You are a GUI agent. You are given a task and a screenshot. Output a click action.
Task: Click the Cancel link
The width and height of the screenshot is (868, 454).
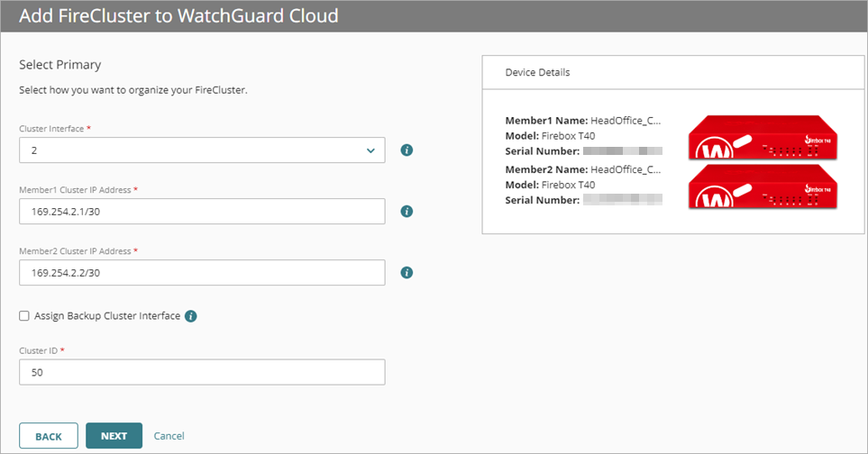pyautogui.click(x=169, y=436)
